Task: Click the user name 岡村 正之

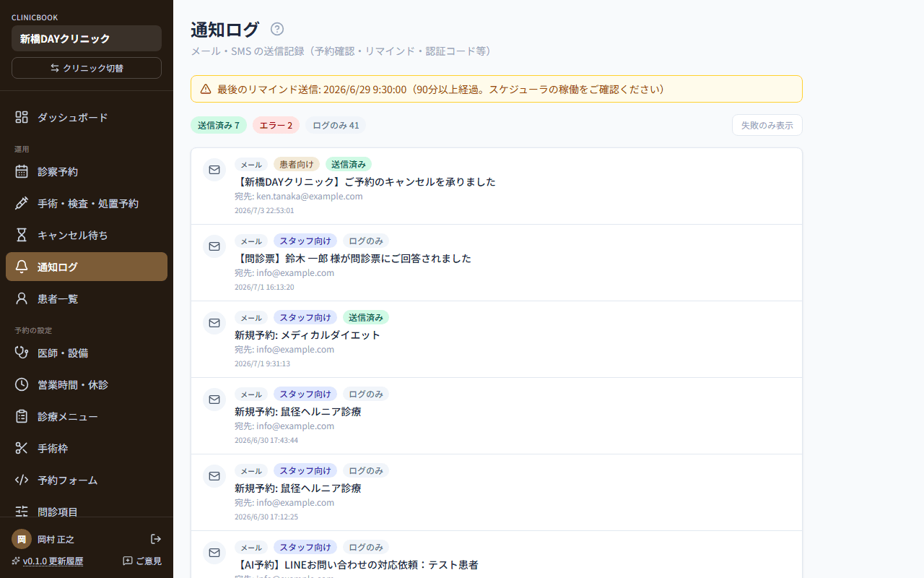Action: point(56,539)
